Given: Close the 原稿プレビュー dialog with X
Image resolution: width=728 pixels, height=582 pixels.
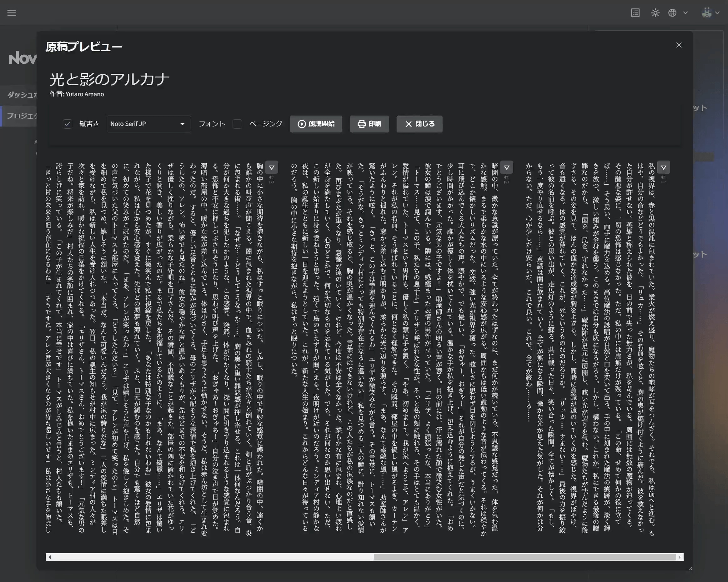Looking at the screenshot, I should [x=679, y=45].
